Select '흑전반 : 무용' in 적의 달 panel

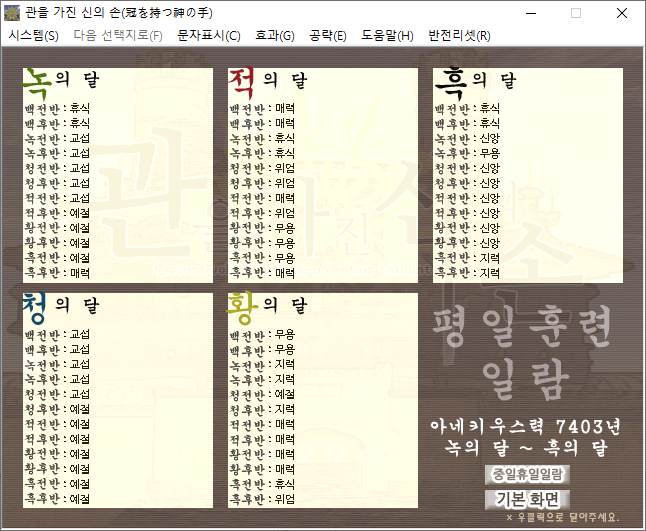262,258
